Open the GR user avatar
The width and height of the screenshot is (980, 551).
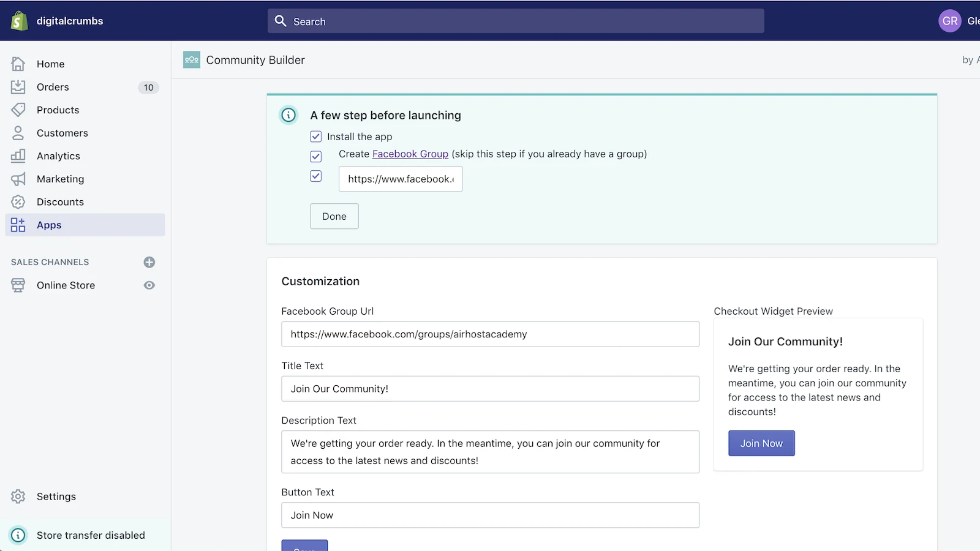[950, 21]
